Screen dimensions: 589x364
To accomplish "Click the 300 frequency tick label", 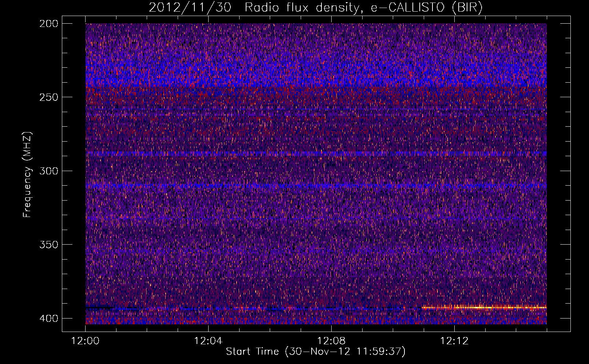I will [48, 171].
